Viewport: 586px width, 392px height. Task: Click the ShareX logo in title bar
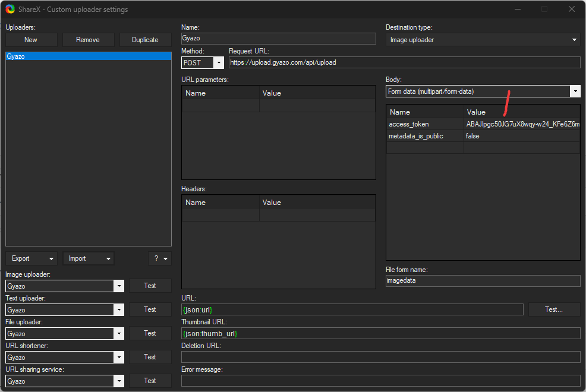(10, 9)
